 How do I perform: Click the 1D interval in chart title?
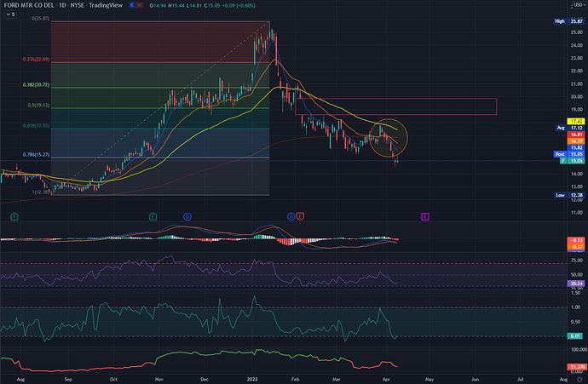click(62, 5)
